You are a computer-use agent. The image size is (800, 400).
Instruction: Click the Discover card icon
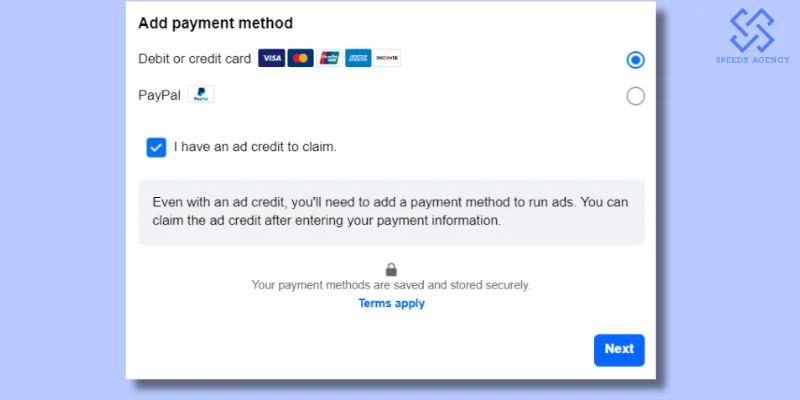387,59
